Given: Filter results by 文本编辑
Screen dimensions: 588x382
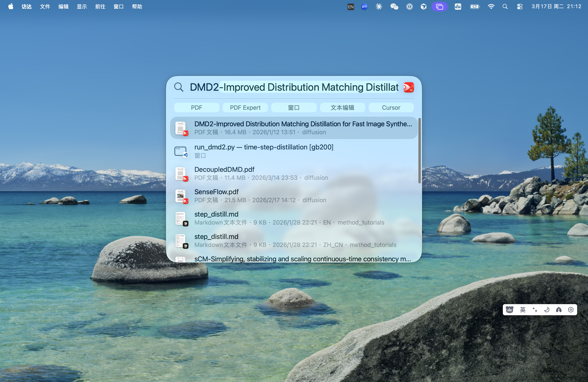Looking at the screenshot, I should click(x=342, y=108).
